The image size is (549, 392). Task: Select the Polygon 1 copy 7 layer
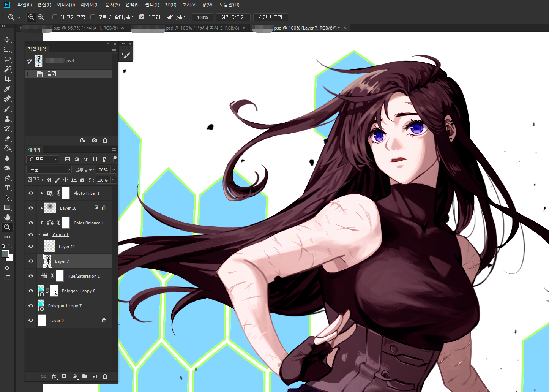tap(69, 305)
